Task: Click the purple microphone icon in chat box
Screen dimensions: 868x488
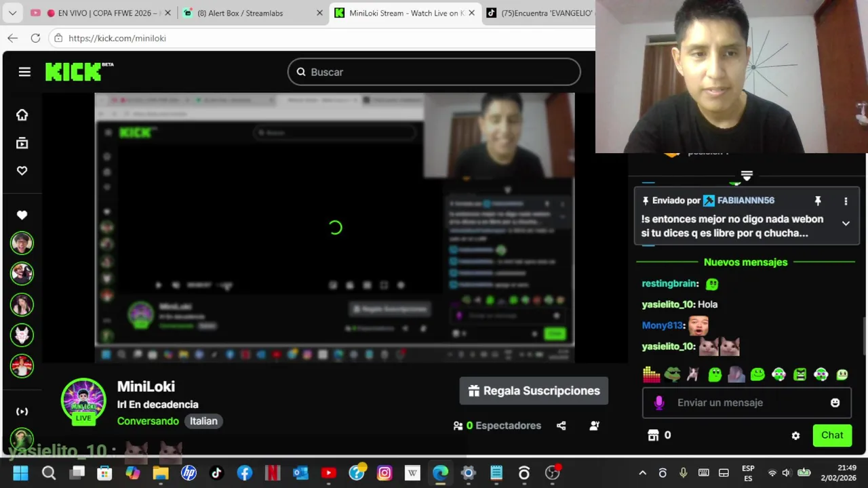Action: click(658, 403)
